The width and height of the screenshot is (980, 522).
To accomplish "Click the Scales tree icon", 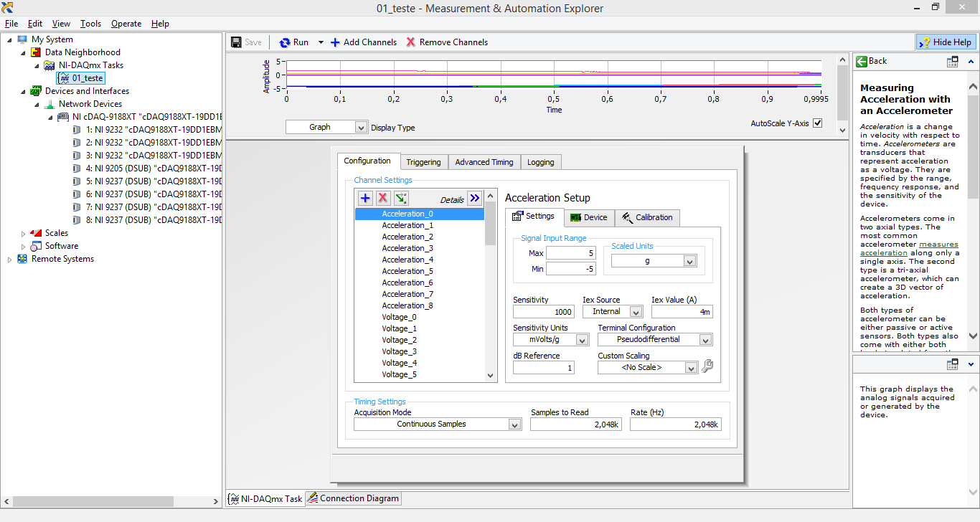I will coord(36,233).
